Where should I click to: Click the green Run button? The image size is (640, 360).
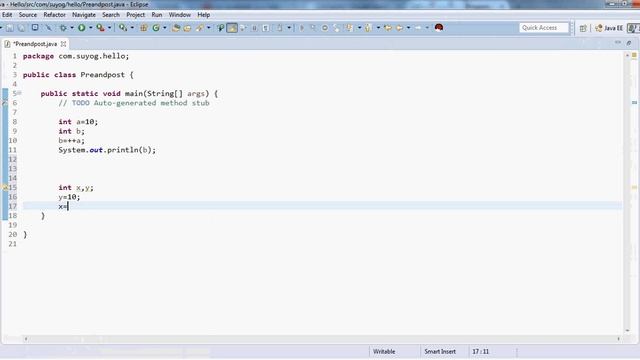pyautogui.click(x=82, y=28)
